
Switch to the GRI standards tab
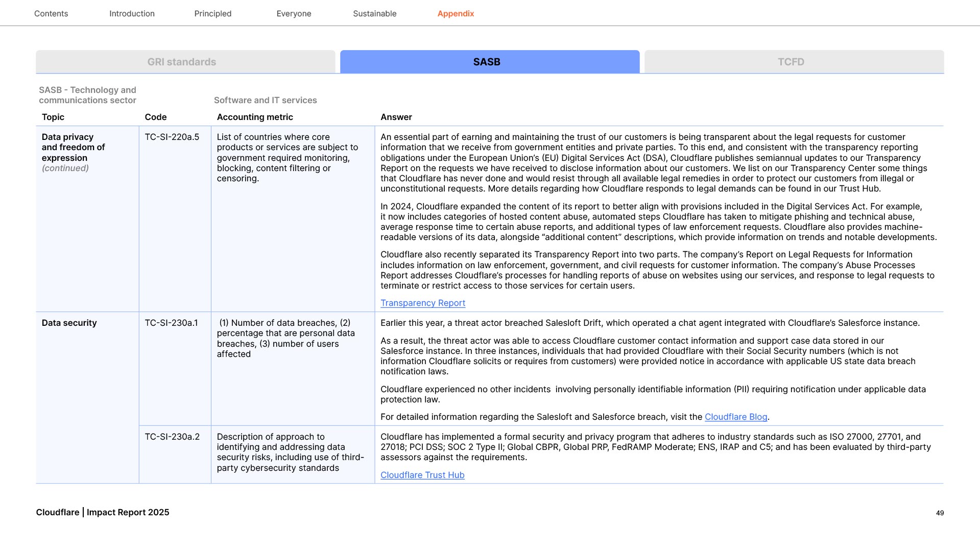click(185, 62)
